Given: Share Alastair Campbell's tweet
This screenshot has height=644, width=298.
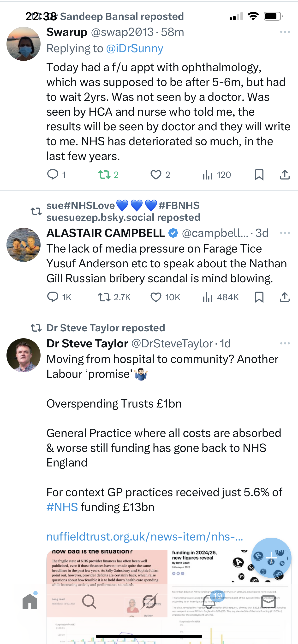Looking at the screenshot, I should click(285, 297).
